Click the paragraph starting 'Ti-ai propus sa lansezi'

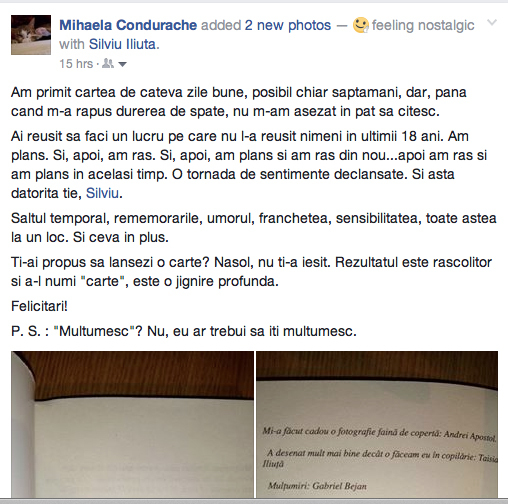click(x=251, y=272)
